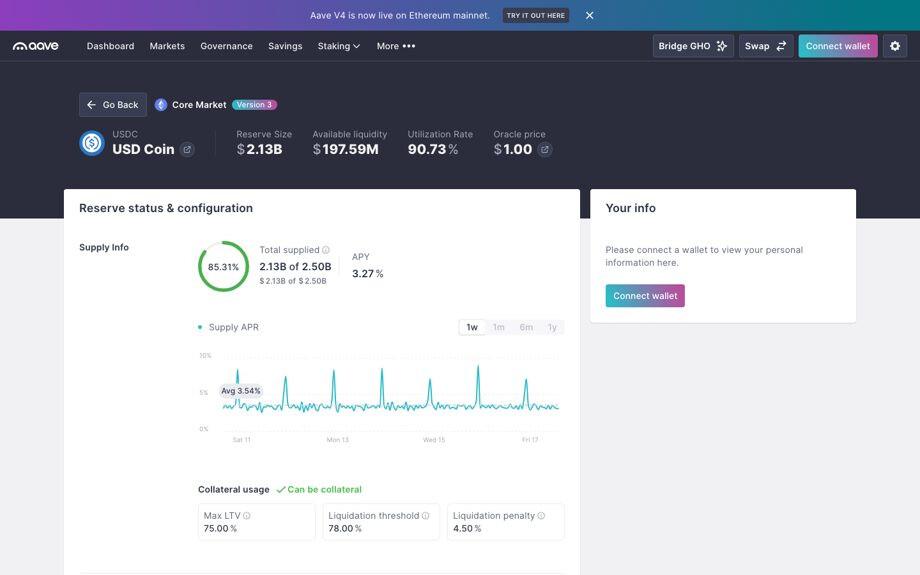Click Liquidation threshold info icon

tap(425, 516)
